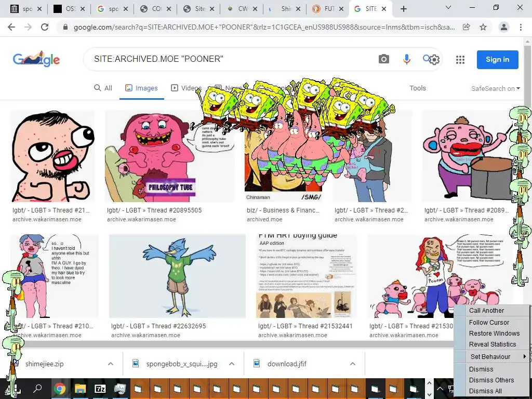This screenshot has width=532, height=399.
Task: Open Thread #20895505 result link
Action: (x=154, y=210)
